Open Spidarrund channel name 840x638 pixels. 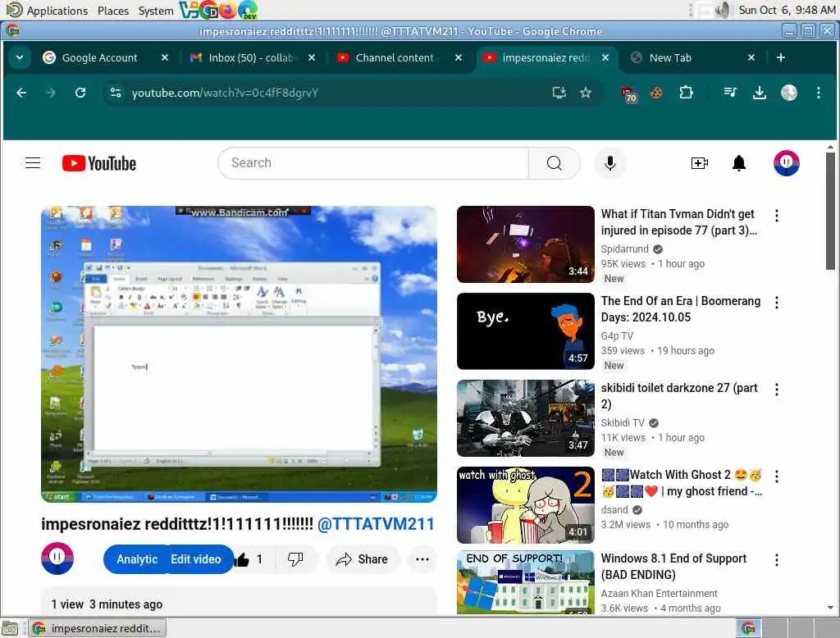pos(624,248)
